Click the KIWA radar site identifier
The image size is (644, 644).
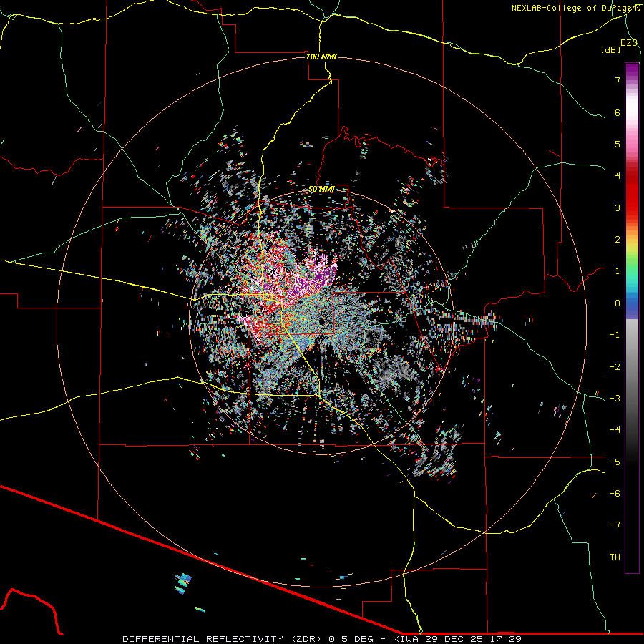(406, 639)
